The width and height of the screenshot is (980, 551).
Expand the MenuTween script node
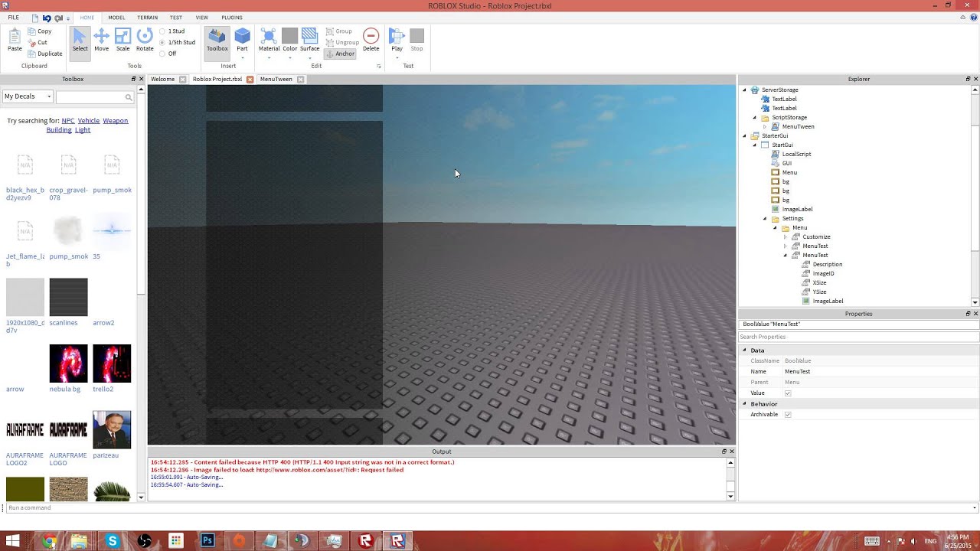click(x=765, y=127)
